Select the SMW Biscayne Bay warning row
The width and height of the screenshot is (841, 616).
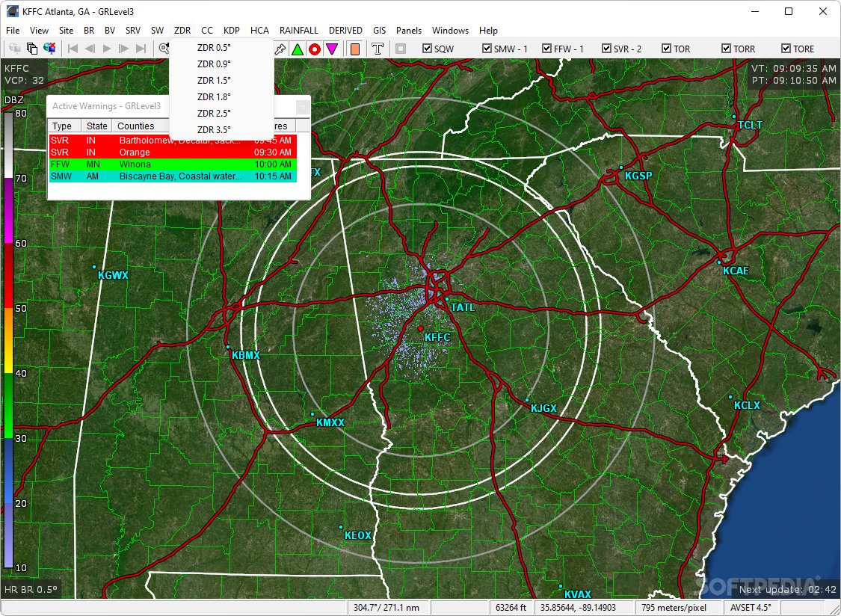click(173, 176)
